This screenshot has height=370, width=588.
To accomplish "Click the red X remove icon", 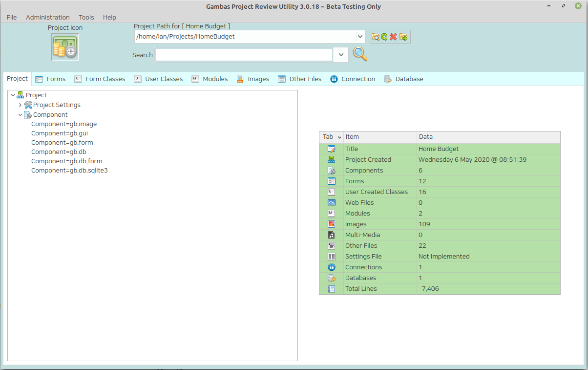I will click(x=393, y=37).
